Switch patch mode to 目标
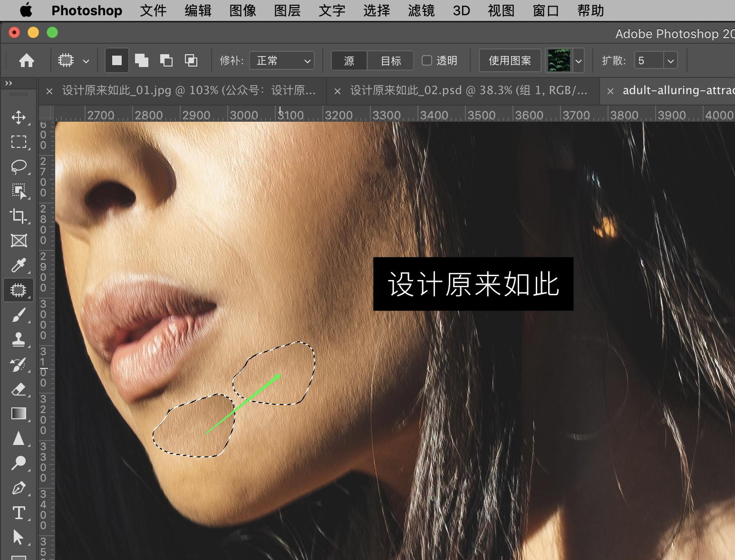 click(390, 60)
